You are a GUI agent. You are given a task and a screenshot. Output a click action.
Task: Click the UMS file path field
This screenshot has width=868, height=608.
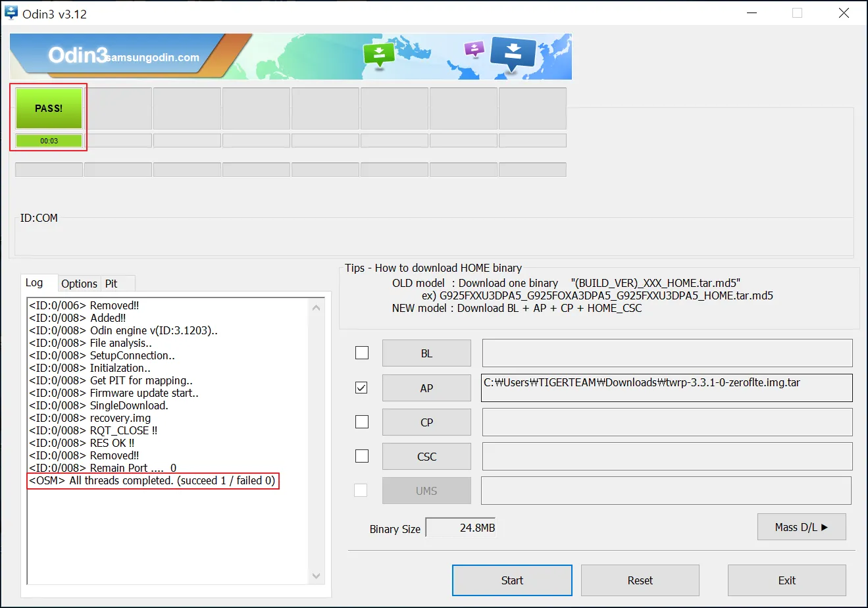(666, 491)
